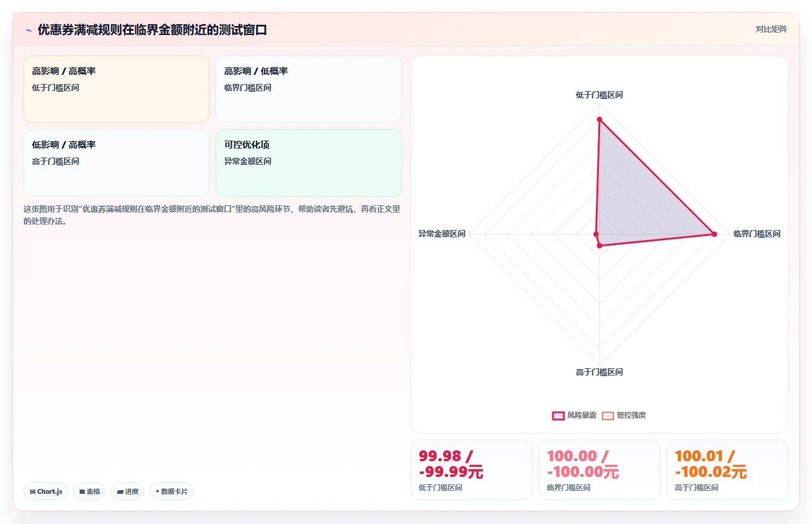Click the 异常金额区间 axis label on the radar chart
812x524 pixels.
tap(442, 234)
